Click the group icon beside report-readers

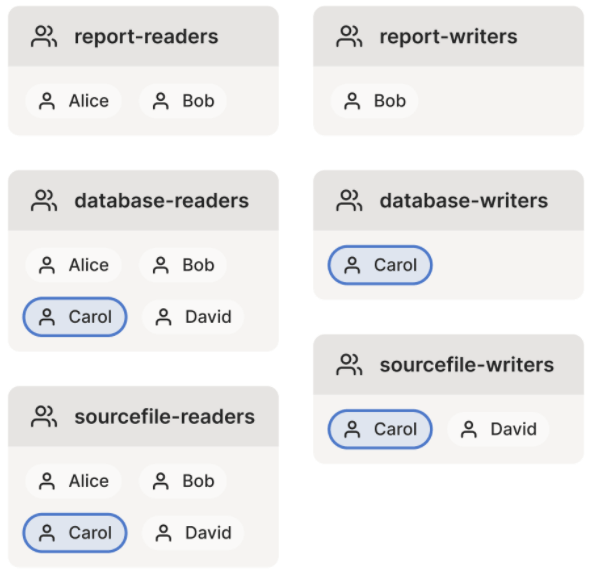[44, 36]
